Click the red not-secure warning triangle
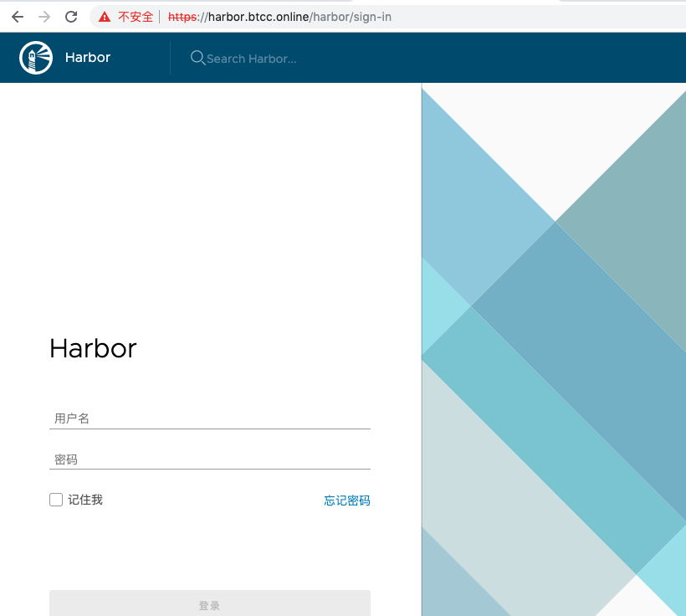The width and height of the screenshot is (686, 616). pos(105,17)
